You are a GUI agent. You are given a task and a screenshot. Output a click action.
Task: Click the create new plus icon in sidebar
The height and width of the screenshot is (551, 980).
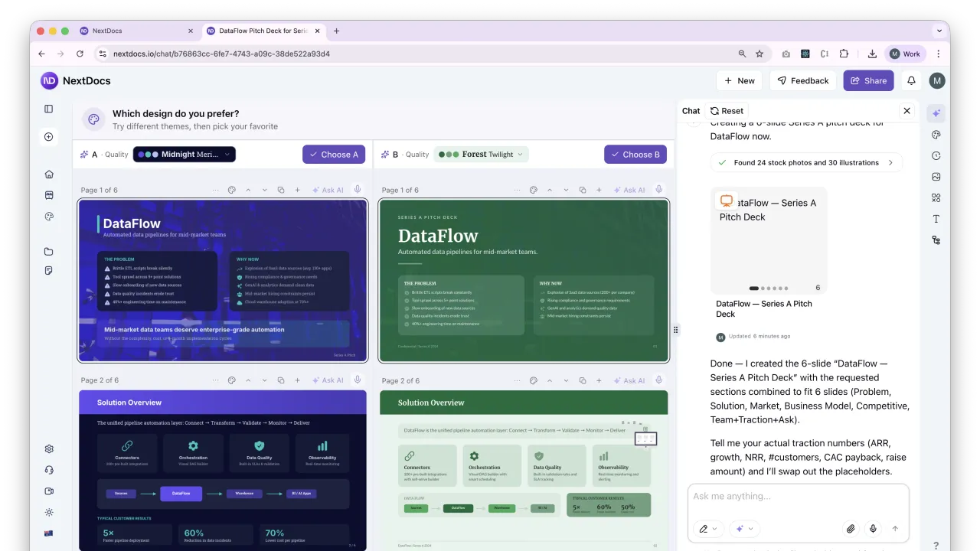tap(49, 137)
